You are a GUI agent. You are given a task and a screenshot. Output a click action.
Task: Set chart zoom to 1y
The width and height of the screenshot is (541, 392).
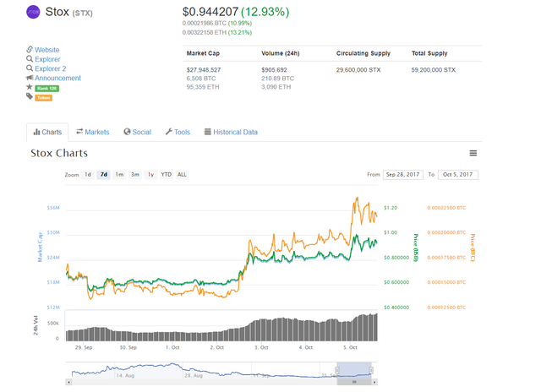[x=150, y=174]
